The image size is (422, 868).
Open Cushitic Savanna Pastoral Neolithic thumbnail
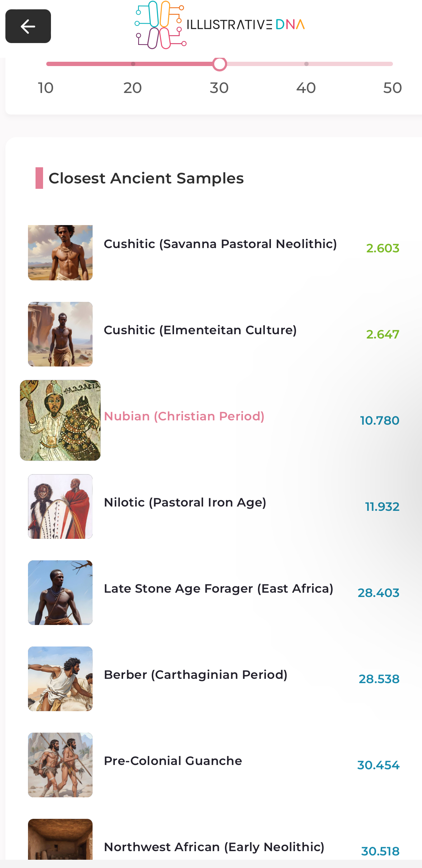(x=60, y=253)
